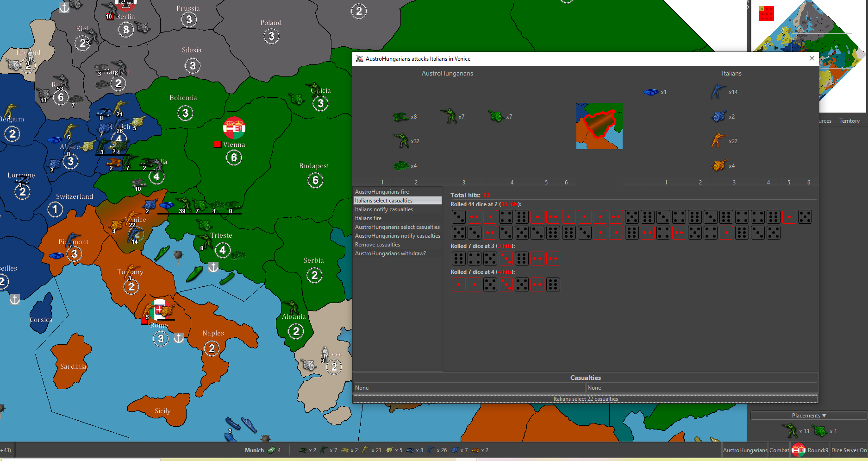868x461 pixels.
Task: Click the anchor icon beside Rome
Action: (x=179, y=338)
